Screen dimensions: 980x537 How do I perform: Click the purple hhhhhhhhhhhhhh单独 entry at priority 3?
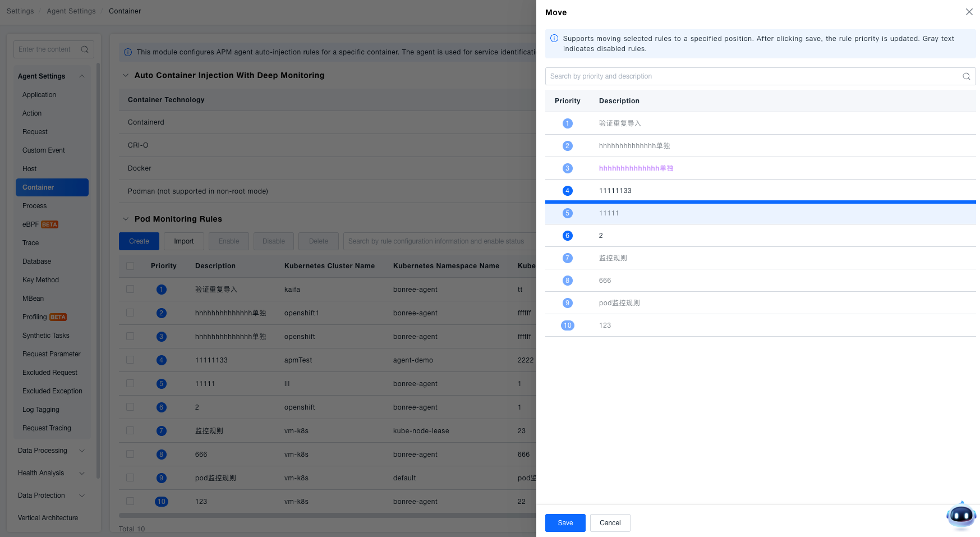click(x=636, y=168)
